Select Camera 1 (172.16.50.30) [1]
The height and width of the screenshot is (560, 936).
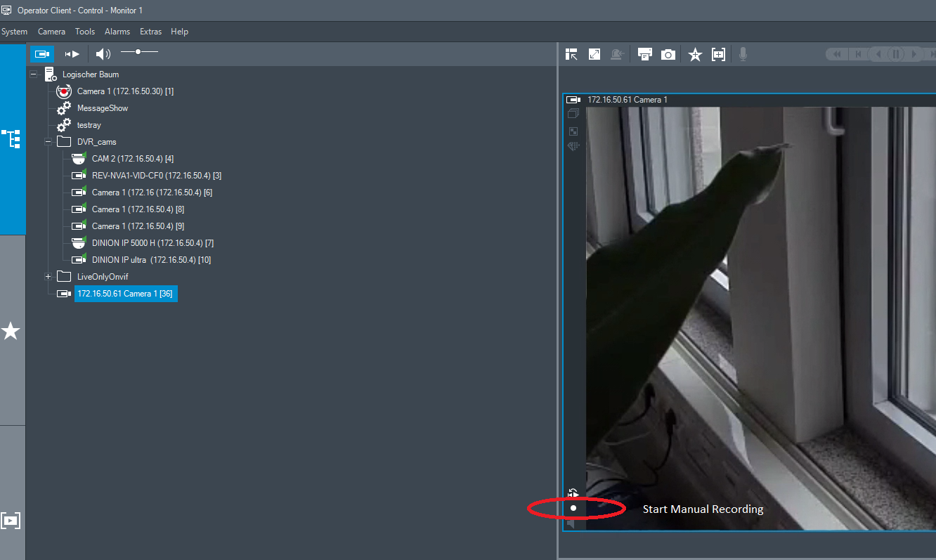pyautogui.click(x=125, y=91)
